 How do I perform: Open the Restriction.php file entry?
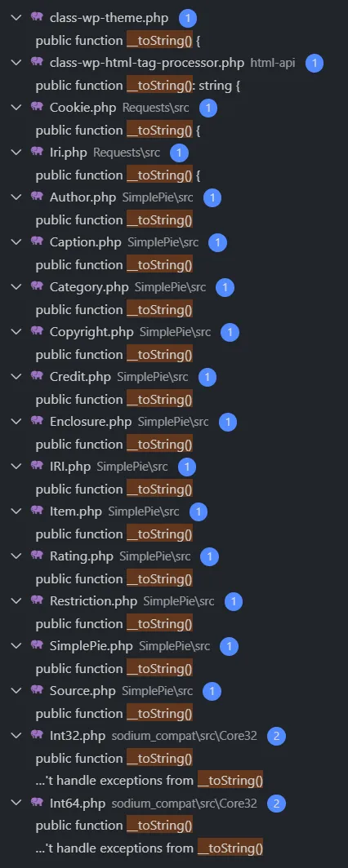click(x=94, y=601)
